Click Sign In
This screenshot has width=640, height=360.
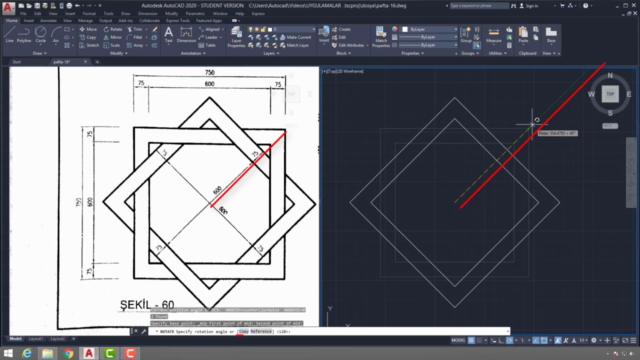(x=529, y=6)
